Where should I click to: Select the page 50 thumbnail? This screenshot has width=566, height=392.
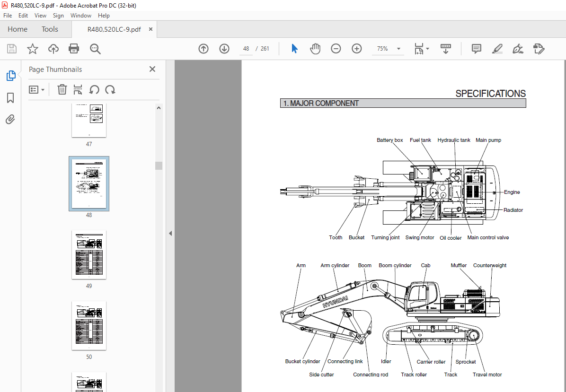point(89,326)
